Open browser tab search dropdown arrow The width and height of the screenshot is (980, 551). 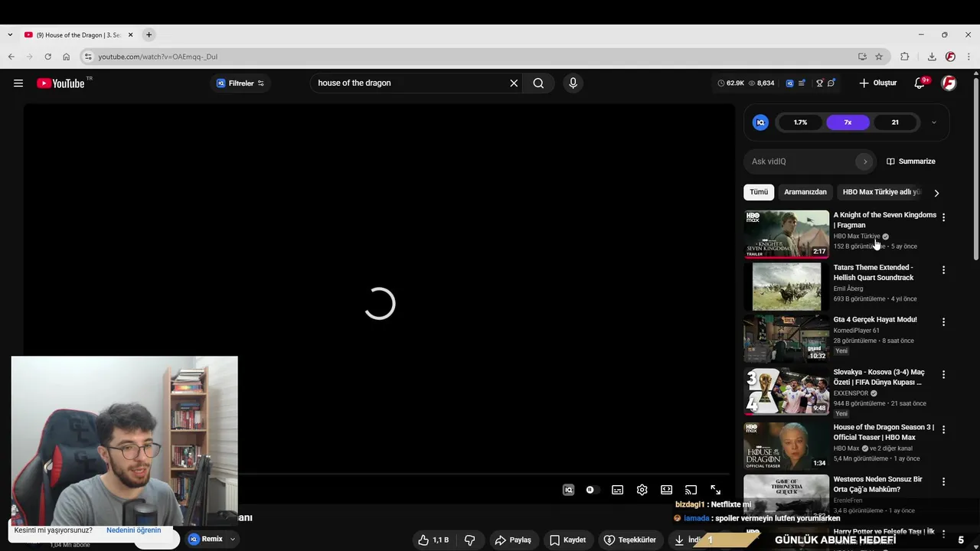pos(9,35)
